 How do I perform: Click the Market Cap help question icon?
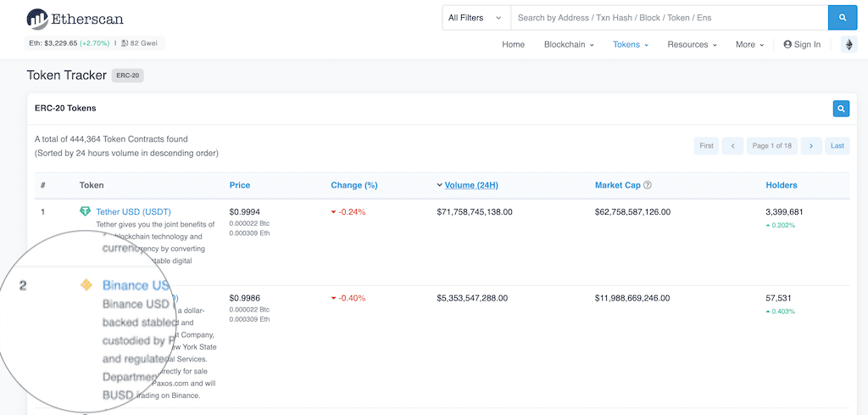click(648, 185)
